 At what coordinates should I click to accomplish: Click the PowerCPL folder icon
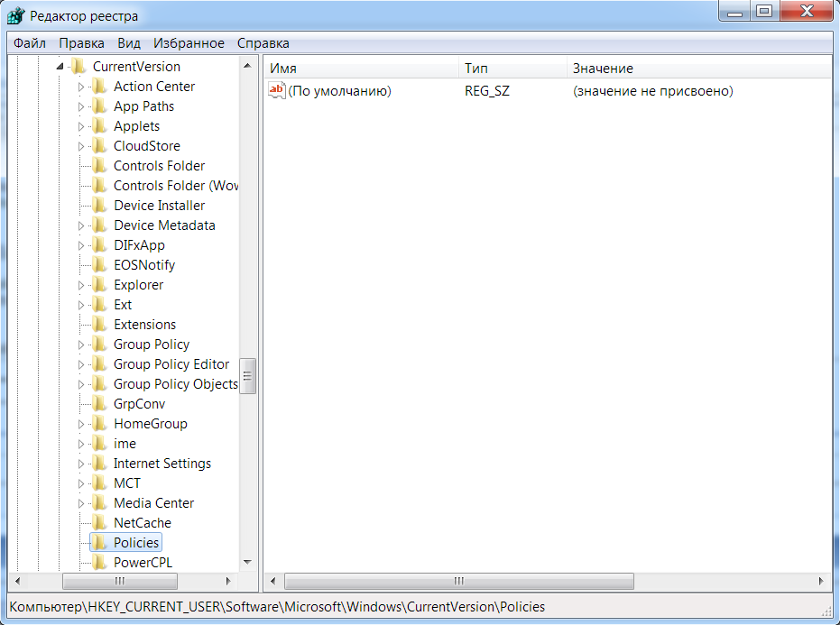99,562
